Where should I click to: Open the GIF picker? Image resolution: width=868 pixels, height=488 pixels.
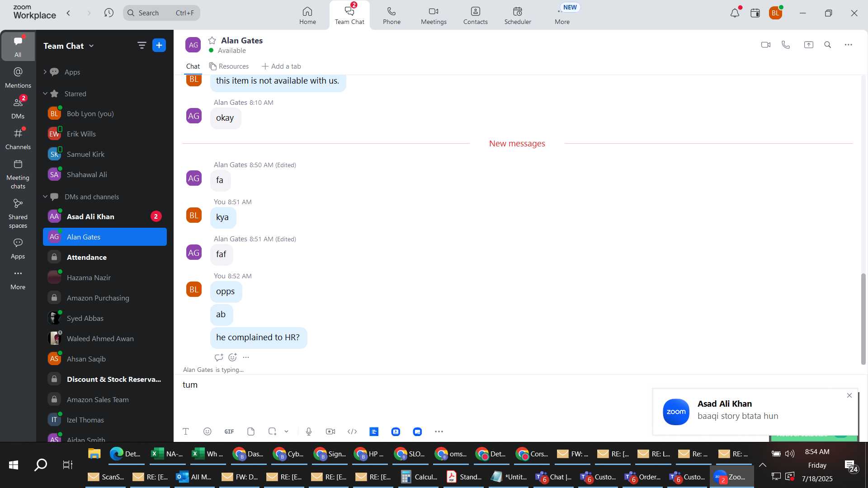point(229,432)
